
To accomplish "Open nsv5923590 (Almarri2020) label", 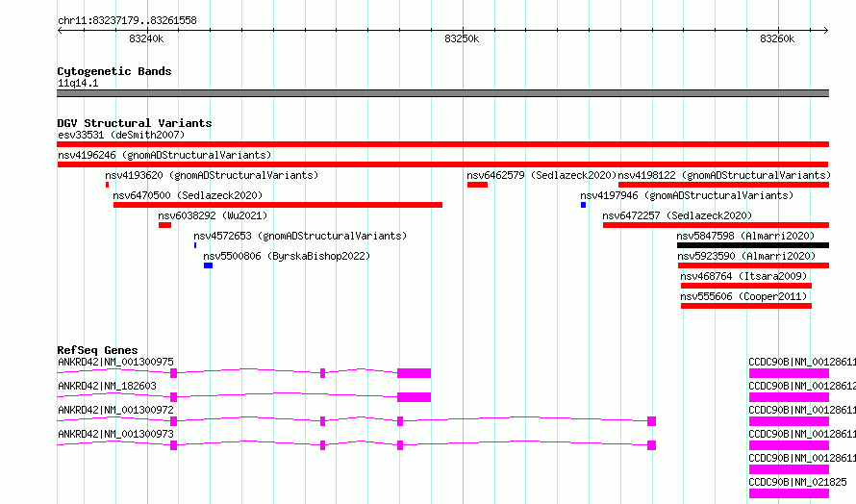I will point(746,256).
